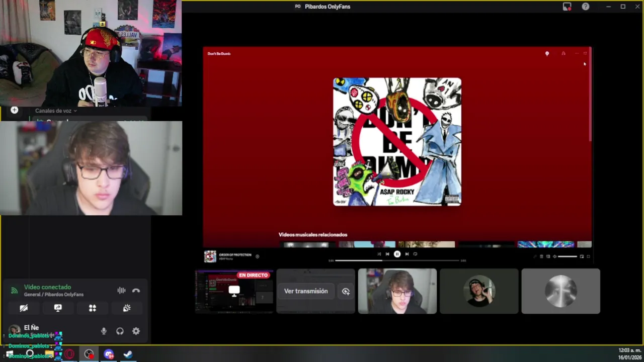Select participant tile with beanie avatar
Image resolution: width=644 pixels, height=362 pixels.
pos(479,291)
